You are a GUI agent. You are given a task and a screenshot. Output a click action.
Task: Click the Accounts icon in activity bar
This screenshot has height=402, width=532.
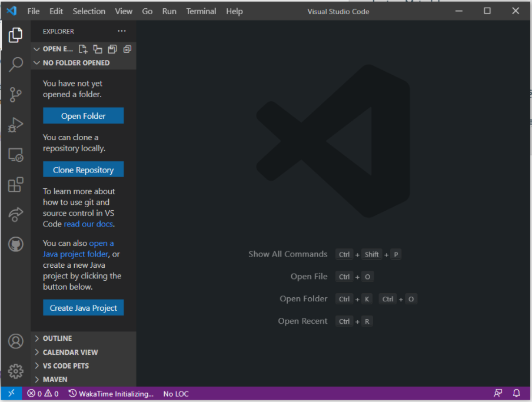[x=15, y=341]
